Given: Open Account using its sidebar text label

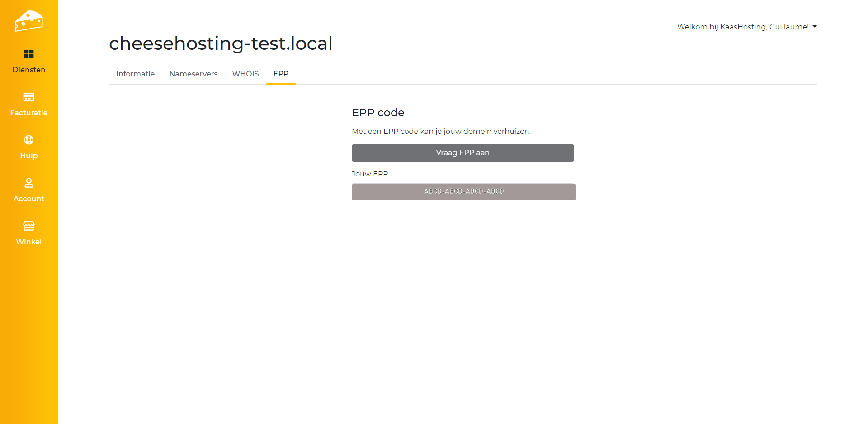Looking at the screenshot, I should point(29,199).
